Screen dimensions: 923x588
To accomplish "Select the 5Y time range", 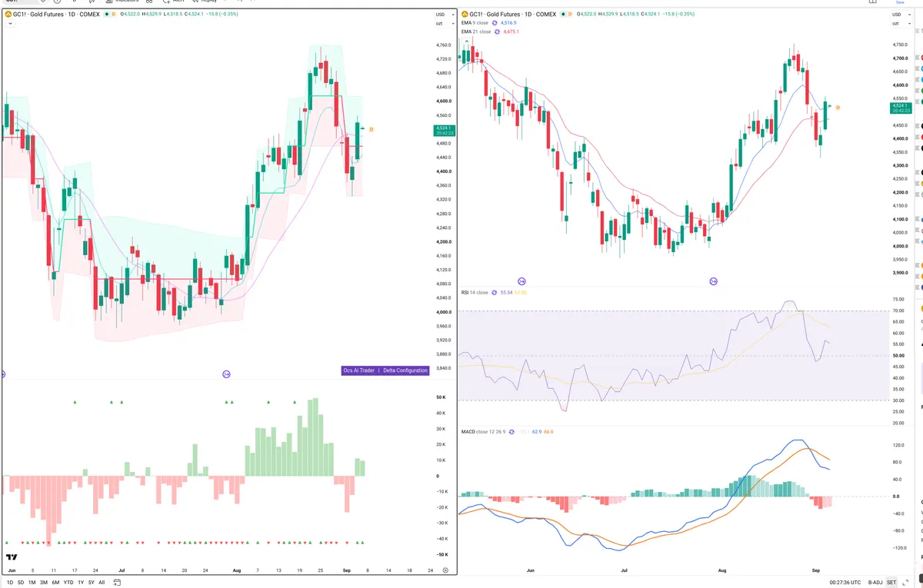I will click(x=91, y=583).
